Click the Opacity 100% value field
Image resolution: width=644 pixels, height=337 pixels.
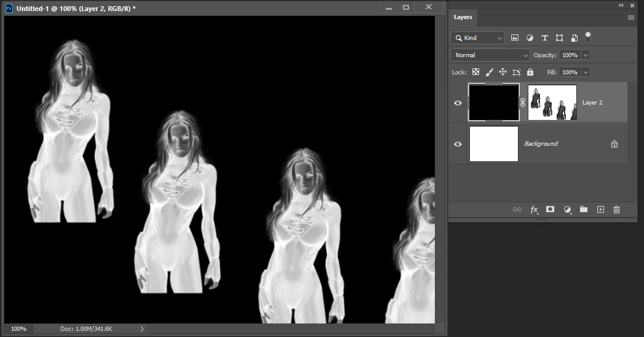(x=570, y=55)
